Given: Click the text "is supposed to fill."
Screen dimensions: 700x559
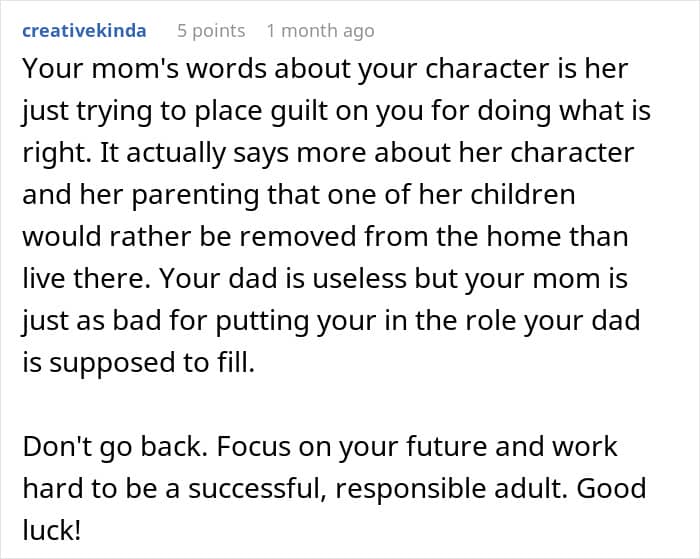Looking at the screenshot, I should [x=139, y=362].
